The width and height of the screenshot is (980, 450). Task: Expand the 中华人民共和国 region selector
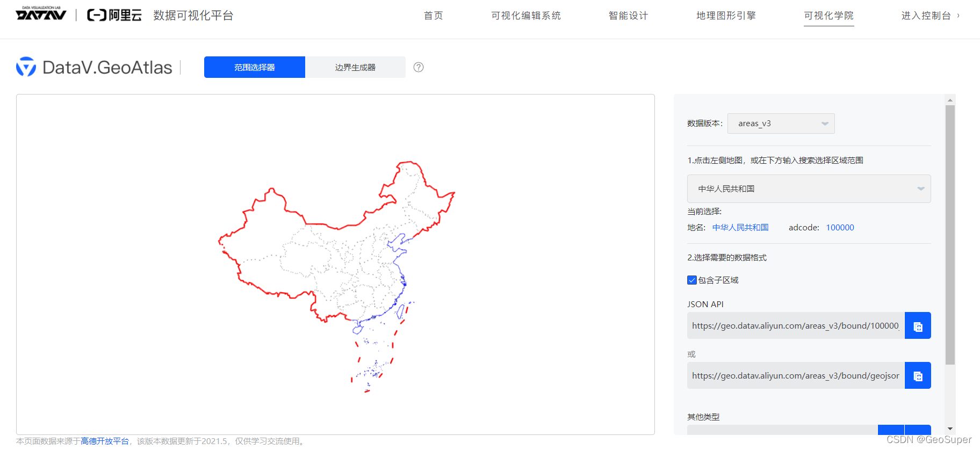809,188
